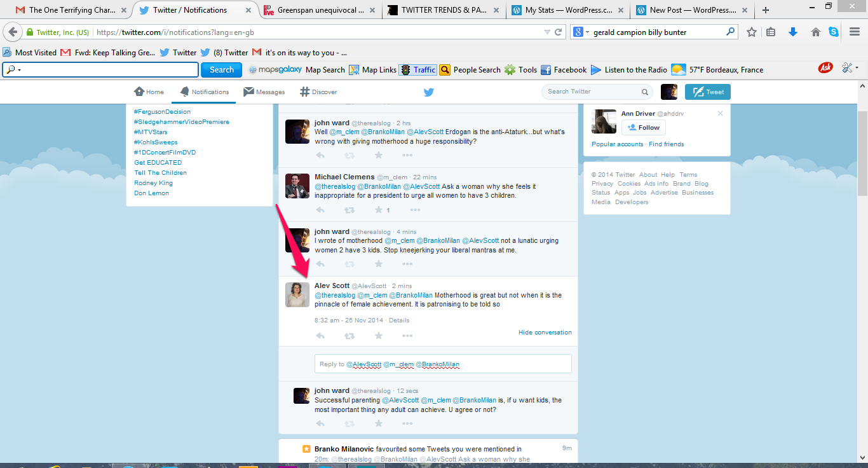Image resolution: width=868 pixels, height=468 pixels.
Task: Open Firefox downloads arrow icon
Action: 793,32
